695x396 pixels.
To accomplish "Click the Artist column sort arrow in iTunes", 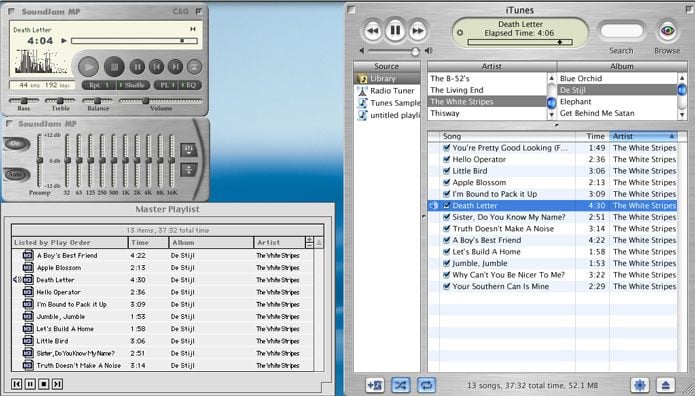I will 672,136.
